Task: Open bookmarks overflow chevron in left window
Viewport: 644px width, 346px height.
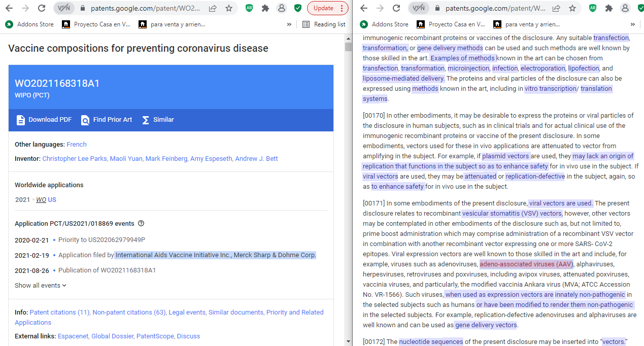Action: (x=289, y=24)
